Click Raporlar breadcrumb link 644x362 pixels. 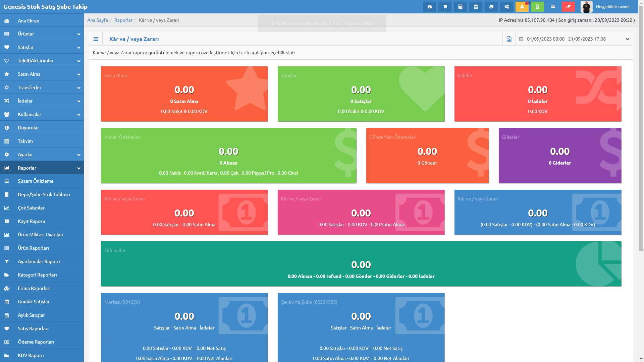[x=123, y=20]
